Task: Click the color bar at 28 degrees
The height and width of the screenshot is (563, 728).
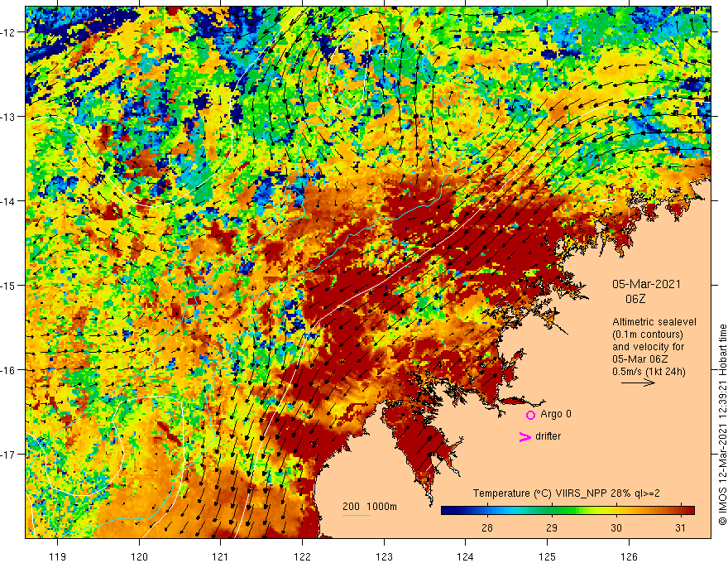Action: click(487, 510)
